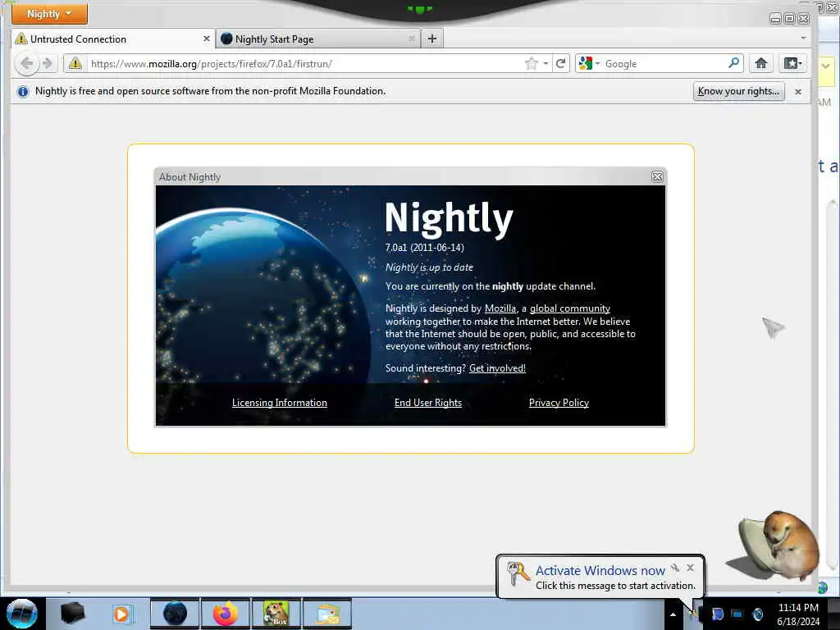
Task: Open Licensing Information link
Action: tap(279, 403)
